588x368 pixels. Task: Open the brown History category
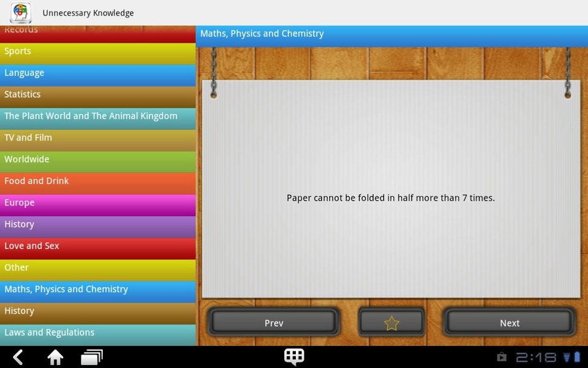click(98, 313)
